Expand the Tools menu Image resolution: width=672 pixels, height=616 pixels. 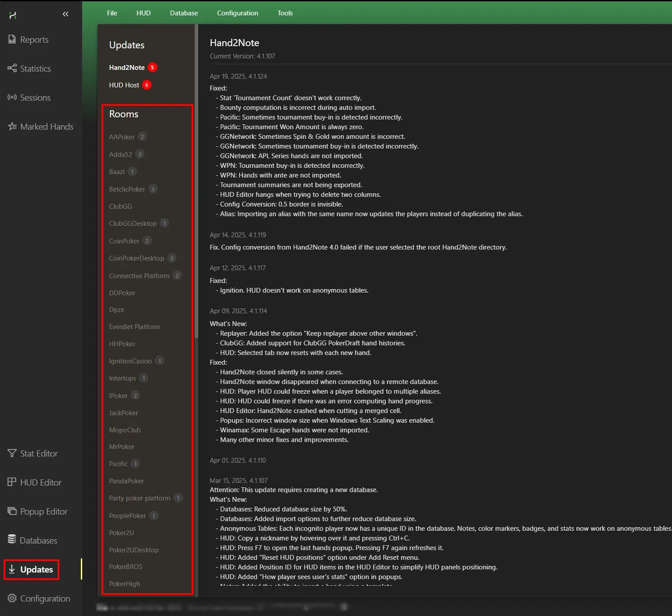tap(285, 13)
